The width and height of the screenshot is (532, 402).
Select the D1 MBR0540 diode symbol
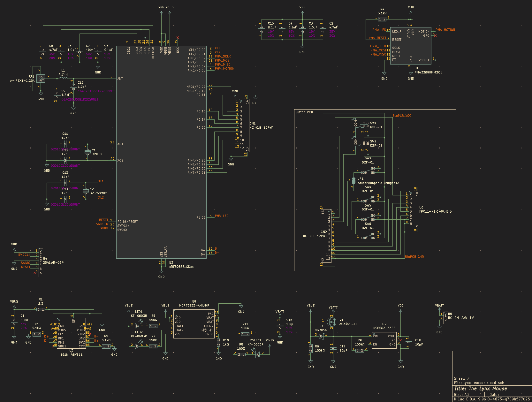click(321, 336)
